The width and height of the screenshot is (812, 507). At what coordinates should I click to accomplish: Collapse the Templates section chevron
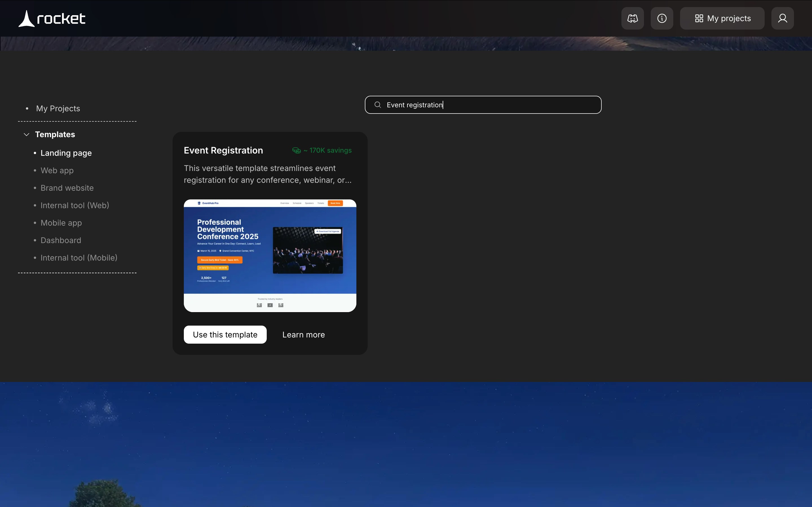(x=27, y=134)
